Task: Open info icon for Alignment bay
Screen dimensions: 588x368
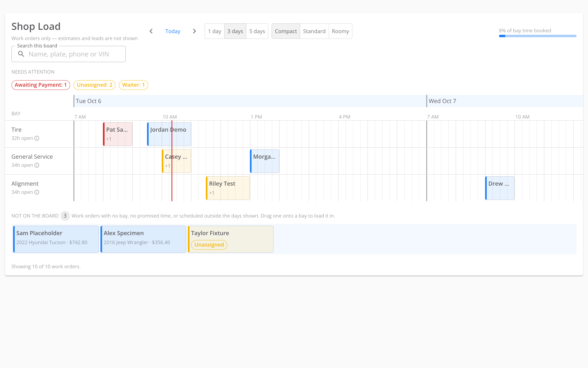Action: [37, 192]
